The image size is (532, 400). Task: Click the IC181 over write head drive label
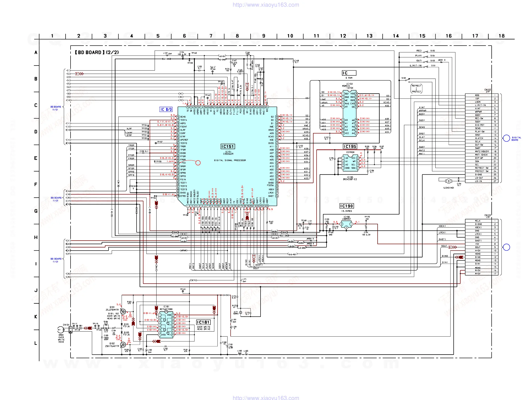204,322
